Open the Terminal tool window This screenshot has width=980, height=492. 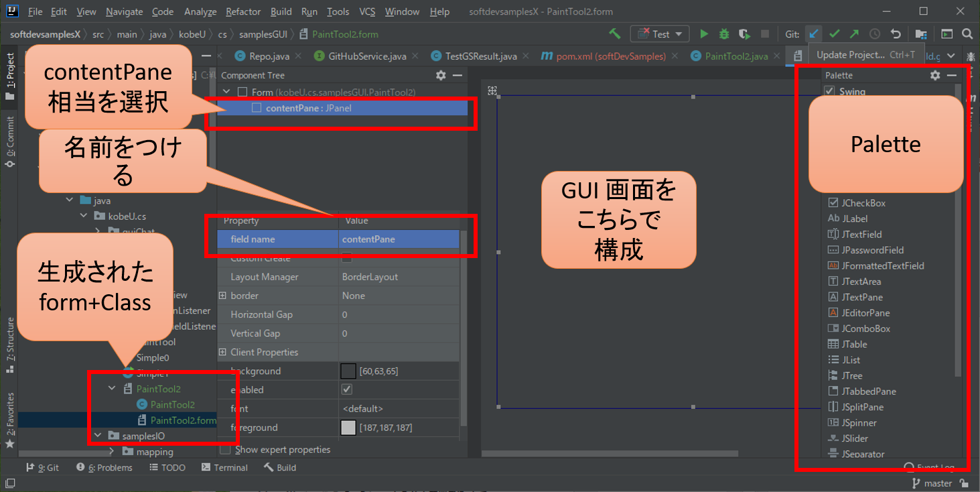tap(224, 467)
